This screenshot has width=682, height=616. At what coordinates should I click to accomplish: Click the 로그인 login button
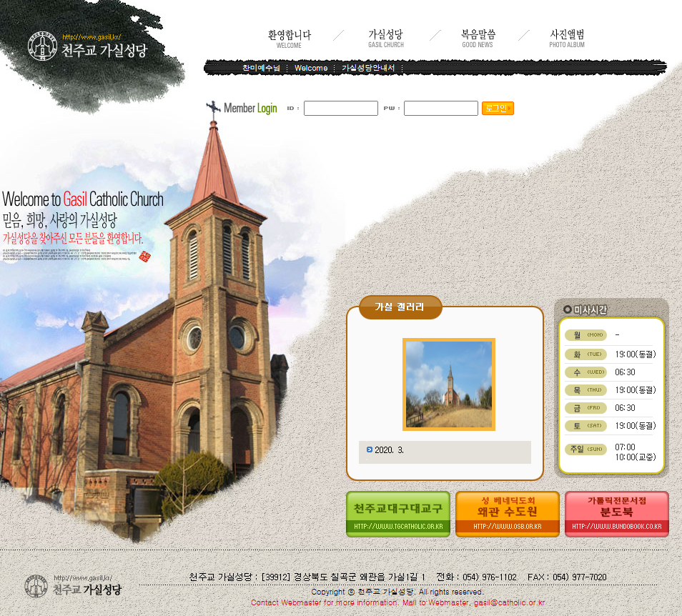[497, 108]
